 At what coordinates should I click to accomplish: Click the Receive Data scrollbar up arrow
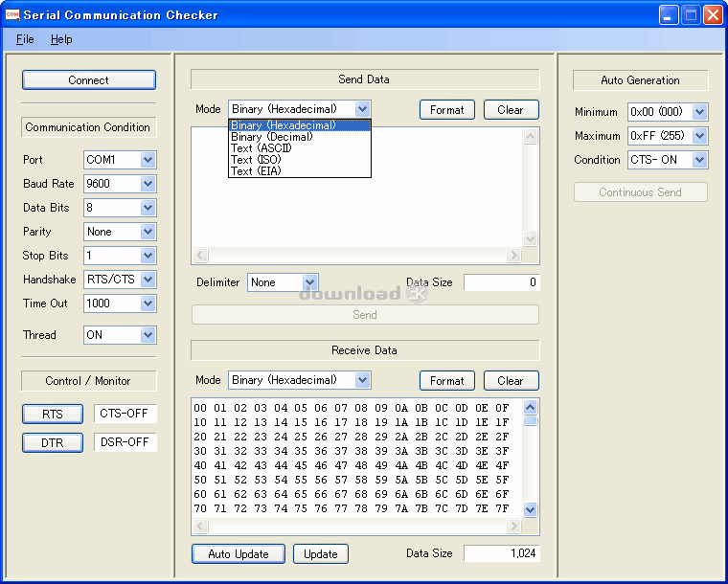(531, 407)
